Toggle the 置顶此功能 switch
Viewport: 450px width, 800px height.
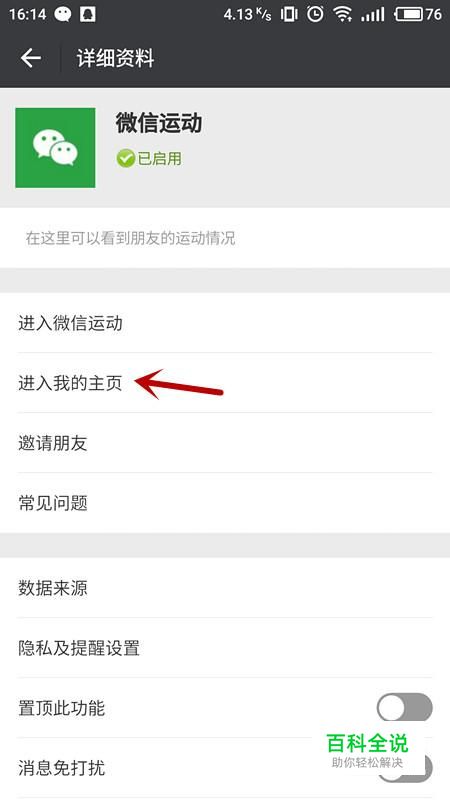pos(405,708)
